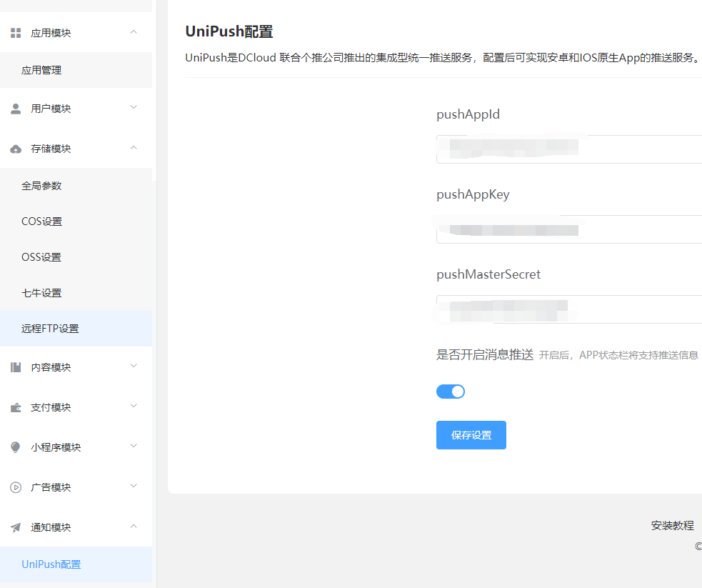Click the 小程序模块 bulb icon

(x=16, y=447)
